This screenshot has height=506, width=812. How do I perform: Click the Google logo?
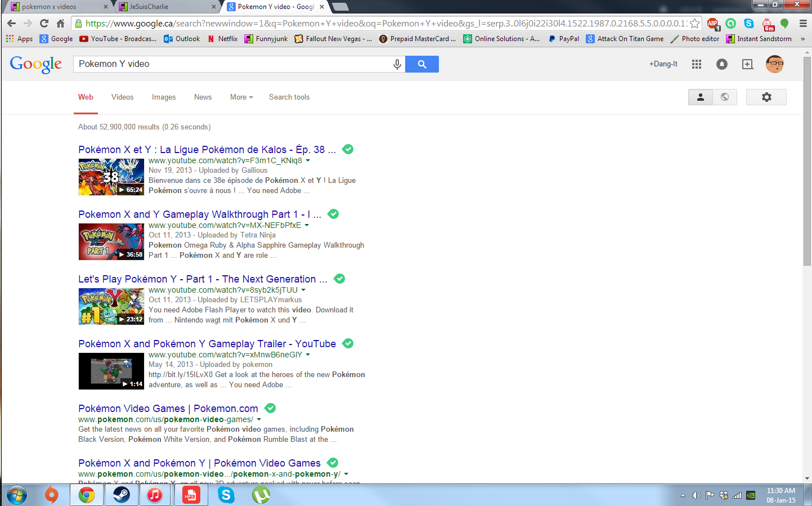36,64
